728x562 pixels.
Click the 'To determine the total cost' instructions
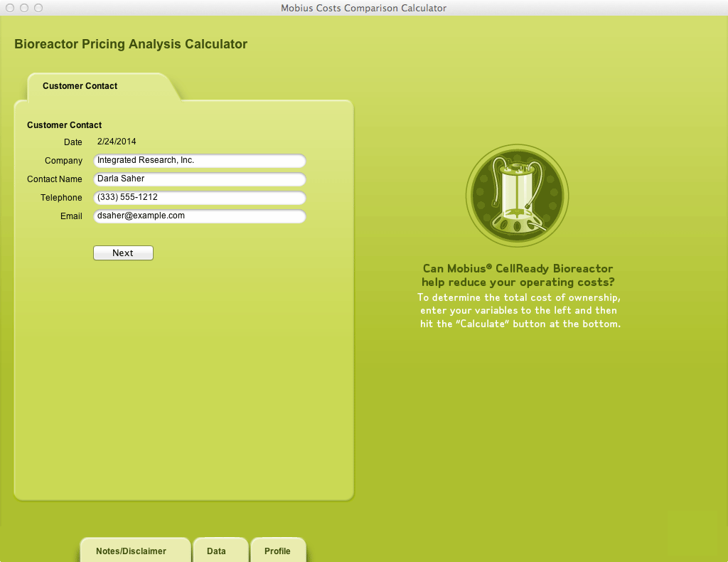coord(519,311)
